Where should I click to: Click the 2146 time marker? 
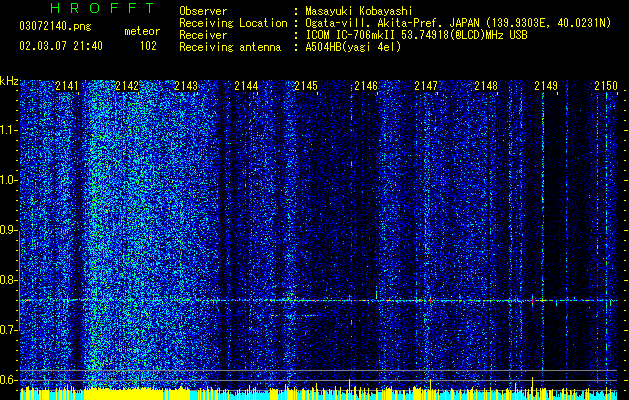[366, 86]
